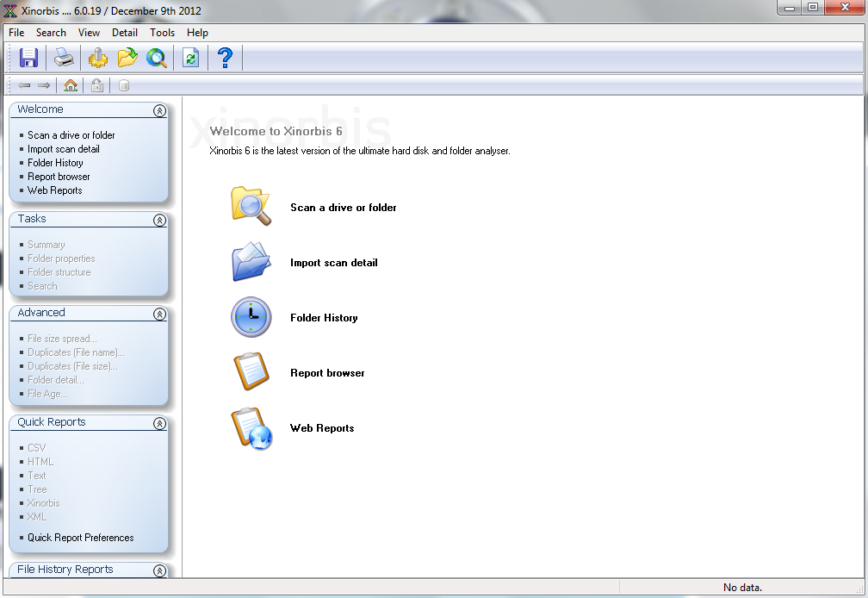
Task: Select 'Folder History' in Welcome sidebar
Action: tap(55, 163)
